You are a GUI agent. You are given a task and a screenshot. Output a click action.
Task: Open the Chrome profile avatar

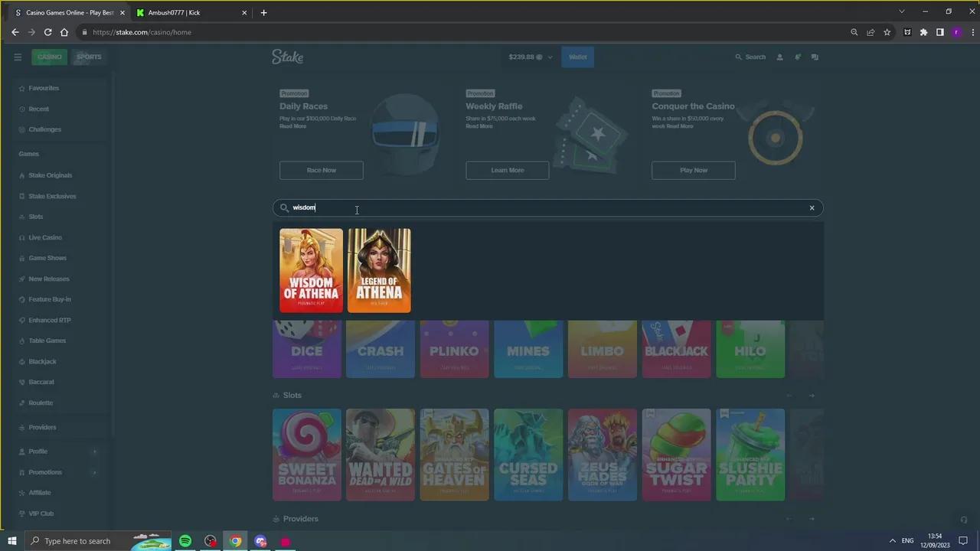click(x=956, y=32)
